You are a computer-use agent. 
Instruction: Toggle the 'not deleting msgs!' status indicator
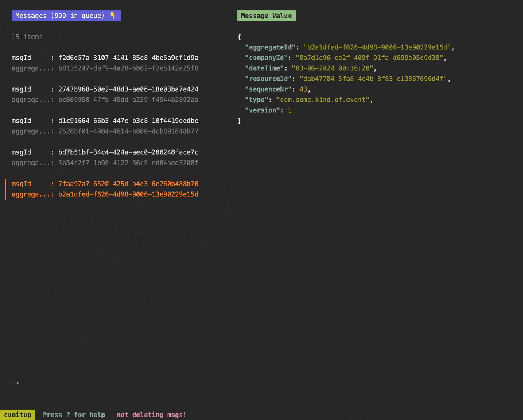click(x=151, y=415)
